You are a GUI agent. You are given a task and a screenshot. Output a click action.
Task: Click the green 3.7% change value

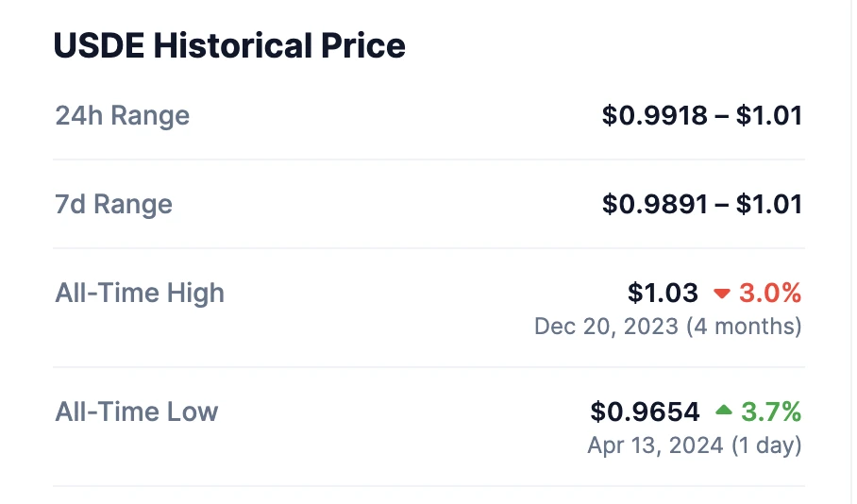[771, 412]
